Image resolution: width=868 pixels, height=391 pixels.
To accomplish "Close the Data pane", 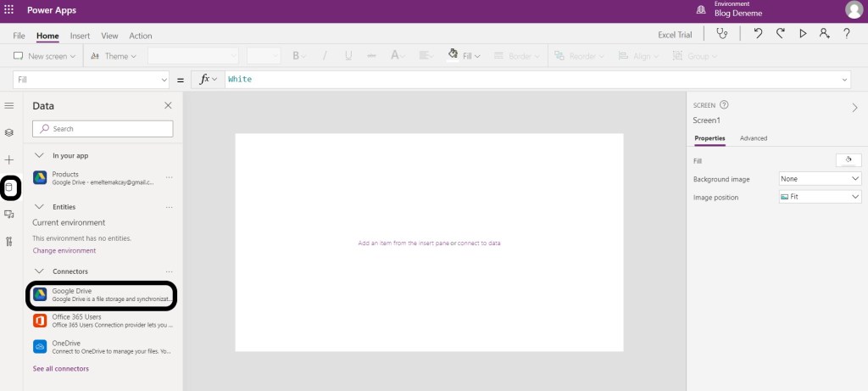I will point(168,105).
